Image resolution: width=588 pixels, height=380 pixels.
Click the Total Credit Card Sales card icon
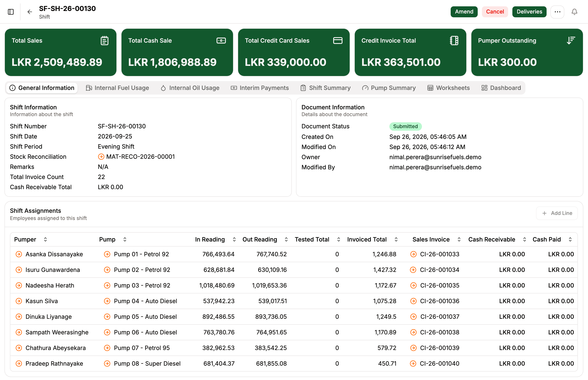(338, 41)
